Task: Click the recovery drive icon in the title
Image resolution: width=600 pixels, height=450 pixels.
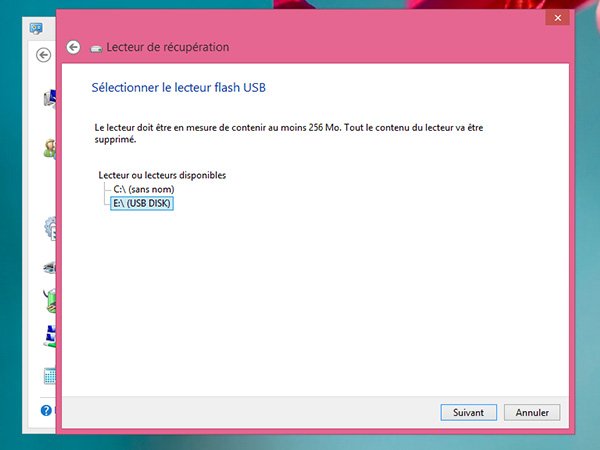Action: click(96, 49)
